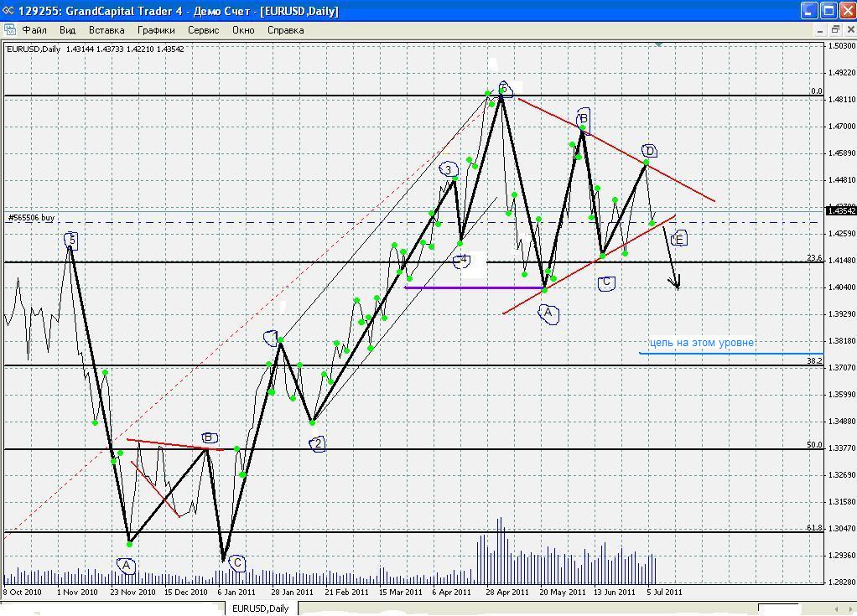Click the 'цель на этом уровне' text label

point(702,343)
